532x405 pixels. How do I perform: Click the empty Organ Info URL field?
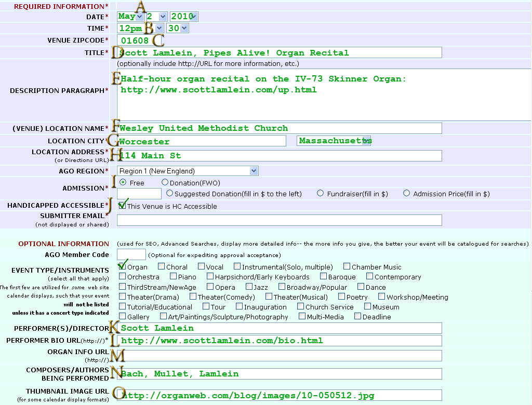tap(279, 356)
